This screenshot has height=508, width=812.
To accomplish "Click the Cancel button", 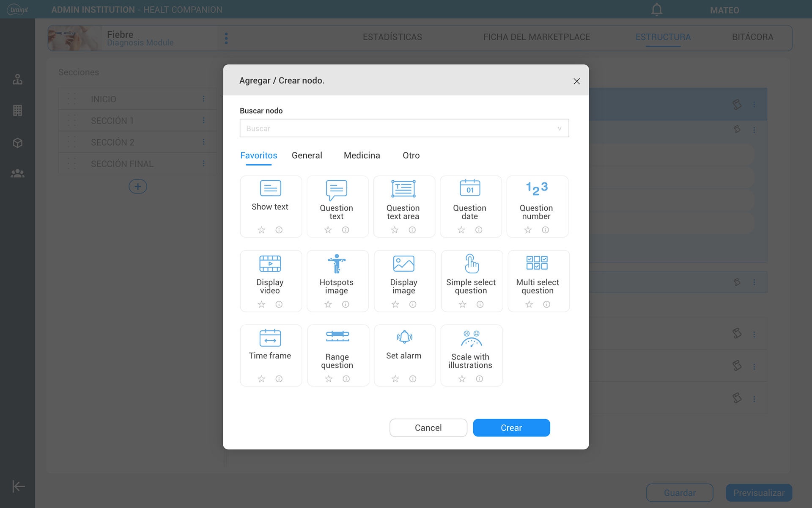I will click(x=428, y=428).
